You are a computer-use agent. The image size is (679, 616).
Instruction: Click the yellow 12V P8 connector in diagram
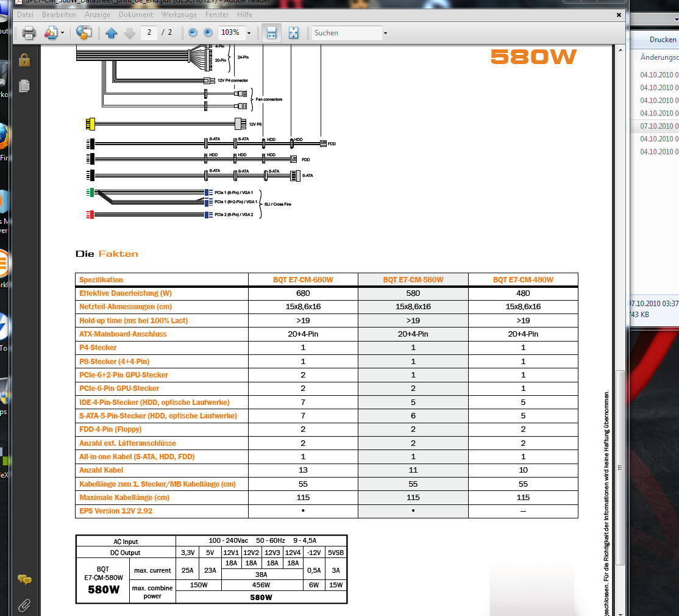click(x=90, y=124)
